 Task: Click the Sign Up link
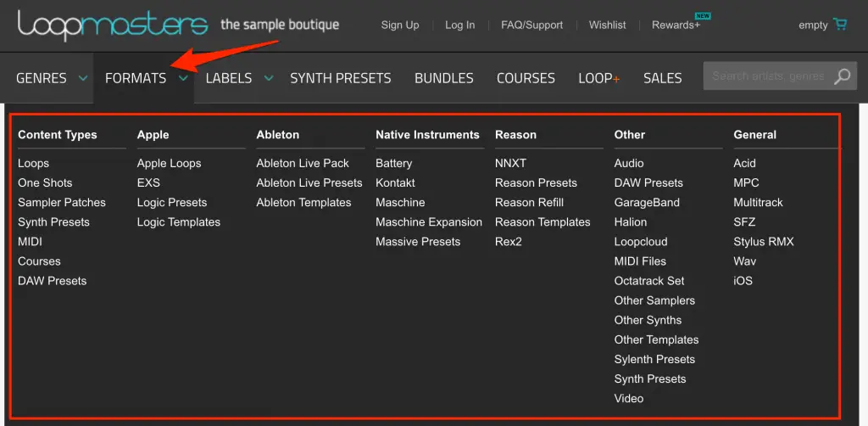[x=400, y=25]
